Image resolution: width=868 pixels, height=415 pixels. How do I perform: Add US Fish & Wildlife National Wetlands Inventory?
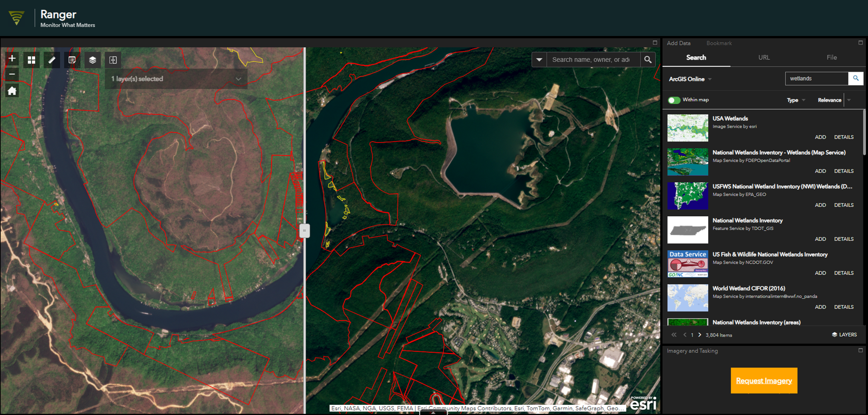820,273
